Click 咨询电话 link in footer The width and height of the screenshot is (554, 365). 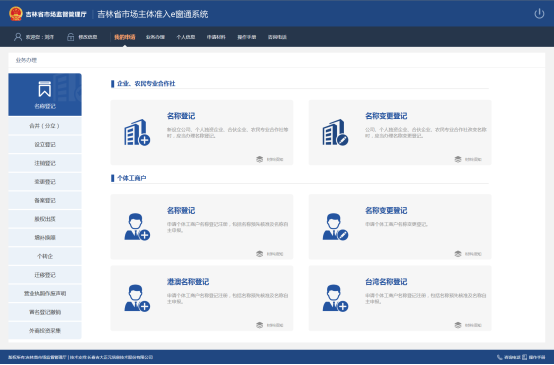tap(512, 357)
